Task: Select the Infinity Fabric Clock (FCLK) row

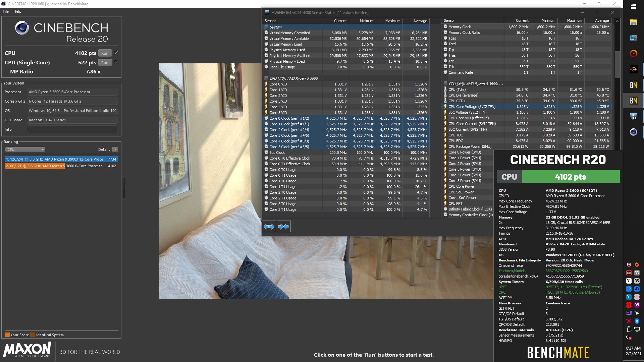Action: coord(468,209)
